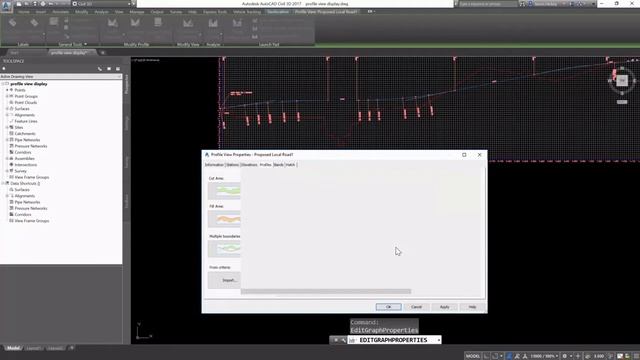Select the Multiple boundaries hatch preview
The width and height of the screenshot is (640, 360).
pos(224,249)
